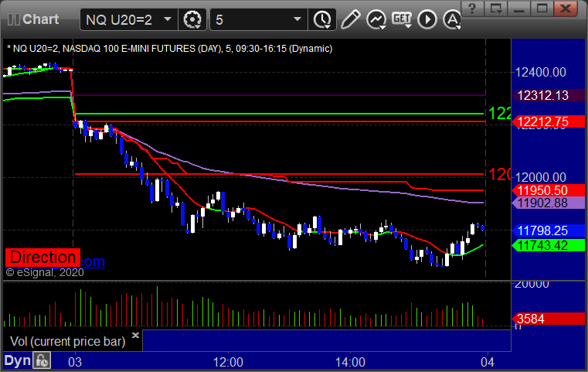
Task: Click the 04 date axis label
Action: (x=488, y=362)
